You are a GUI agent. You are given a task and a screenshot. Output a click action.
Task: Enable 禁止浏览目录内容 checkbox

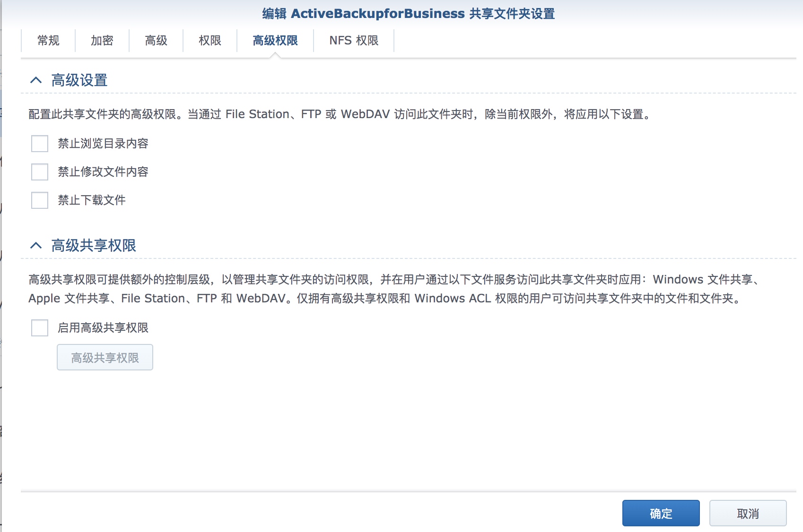(x=40, y=144)
